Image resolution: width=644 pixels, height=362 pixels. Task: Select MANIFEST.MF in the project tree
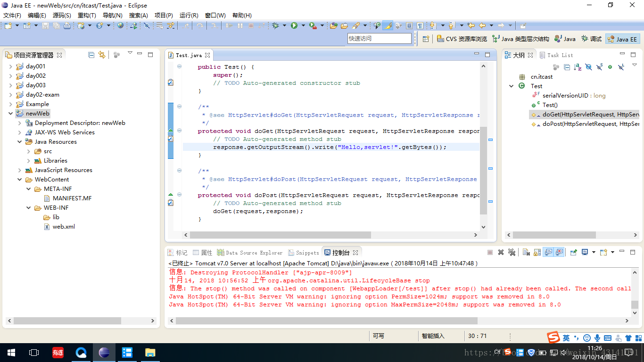tap(67, 198)
